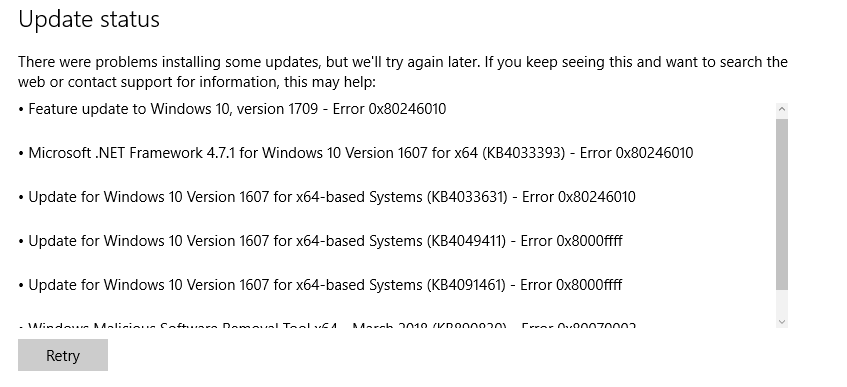The height and width of the screenshot is (387, 847).
Task: Click the Update status heading
Action: (x=89, y=19)
